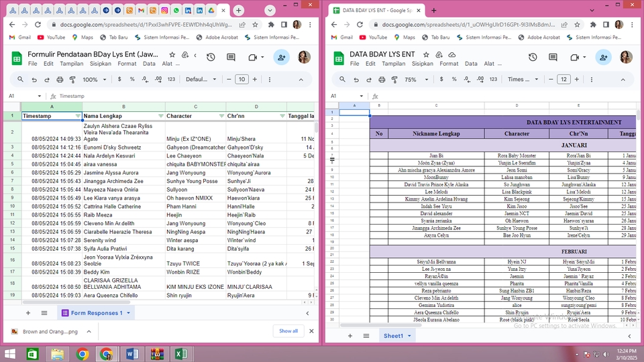The height and width of the screenshot is (362, 644).
Task: Open all sheets list in right window
Action: [366, 336]
